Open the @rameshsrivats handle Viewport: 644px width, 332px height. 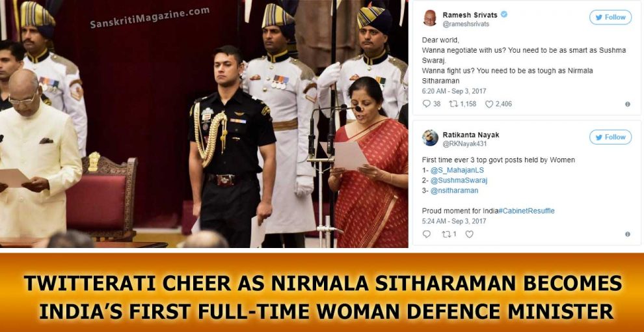466,24
